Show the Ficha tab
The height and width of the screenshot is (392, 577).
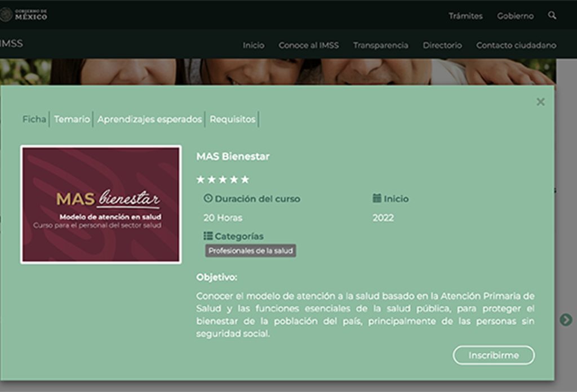click(34, 119)
